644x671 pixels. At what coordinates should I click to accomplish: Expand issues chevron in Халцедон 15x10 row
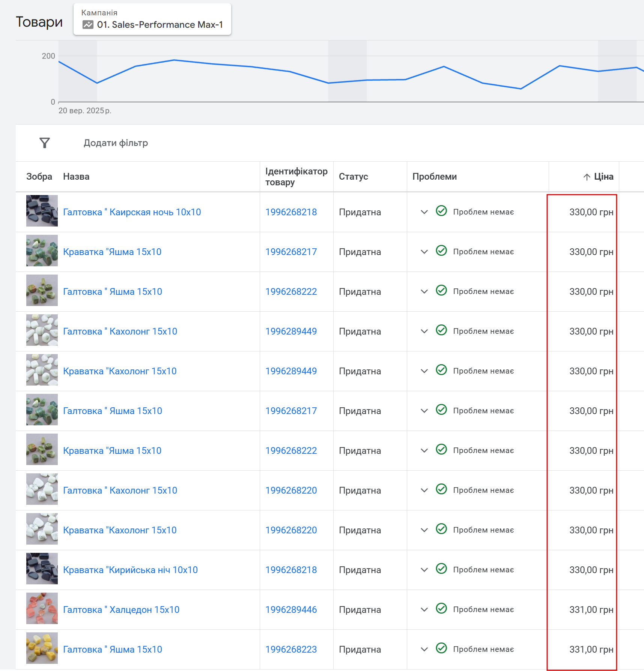click(x=424, y=609)
